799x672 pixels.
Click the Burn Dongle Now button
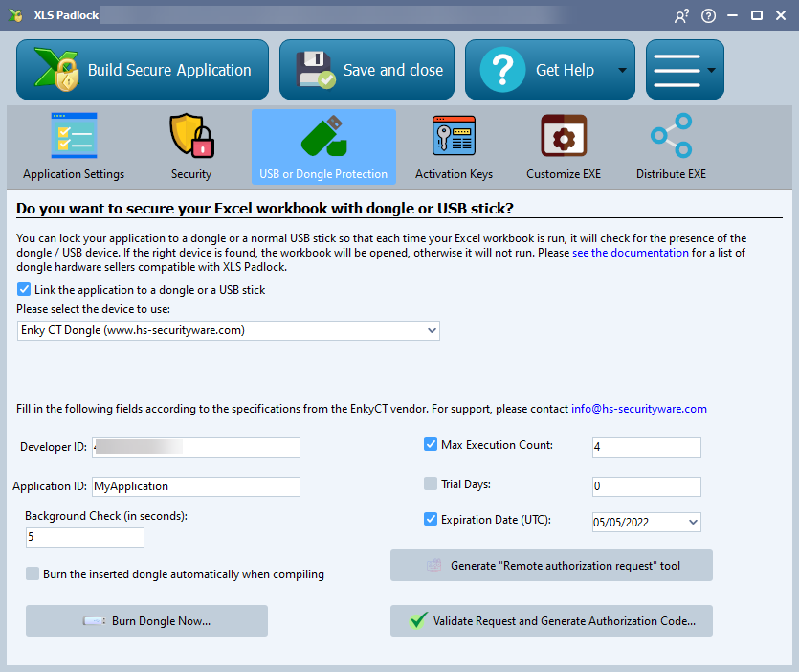coord(146,621)
